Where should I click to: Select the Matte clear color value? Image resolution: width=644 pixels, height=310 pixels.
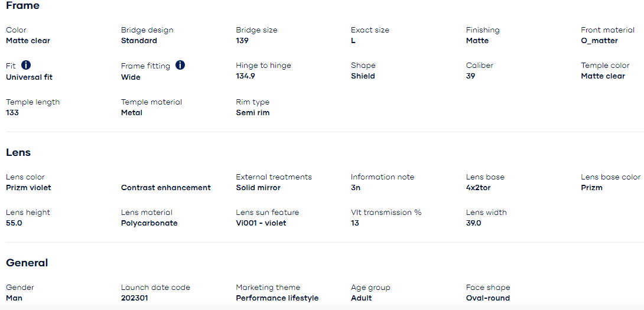tap(28, 41)
